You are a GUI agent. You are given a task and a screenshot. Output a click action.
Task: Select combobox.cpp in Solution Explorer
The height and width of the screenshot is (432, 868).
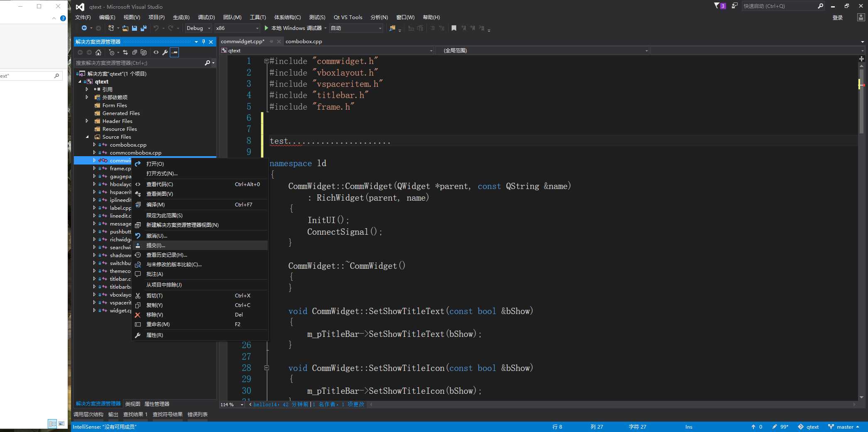point(128,145)
